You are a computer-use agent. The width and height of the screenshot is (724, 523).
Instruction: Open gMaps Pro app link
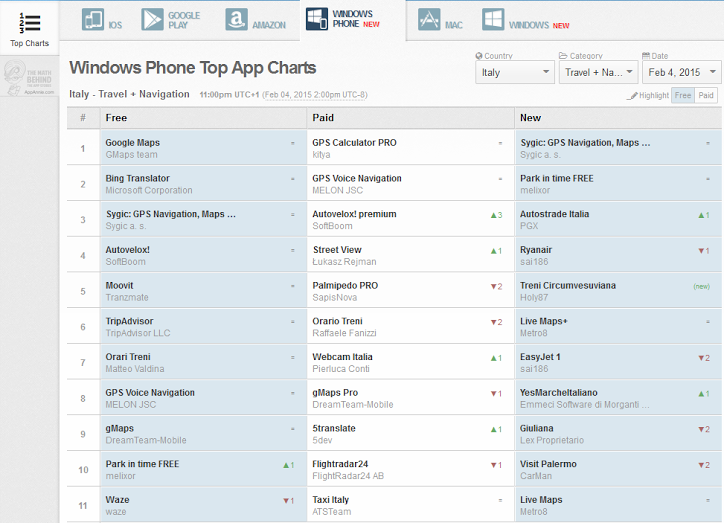coord(335,392)
